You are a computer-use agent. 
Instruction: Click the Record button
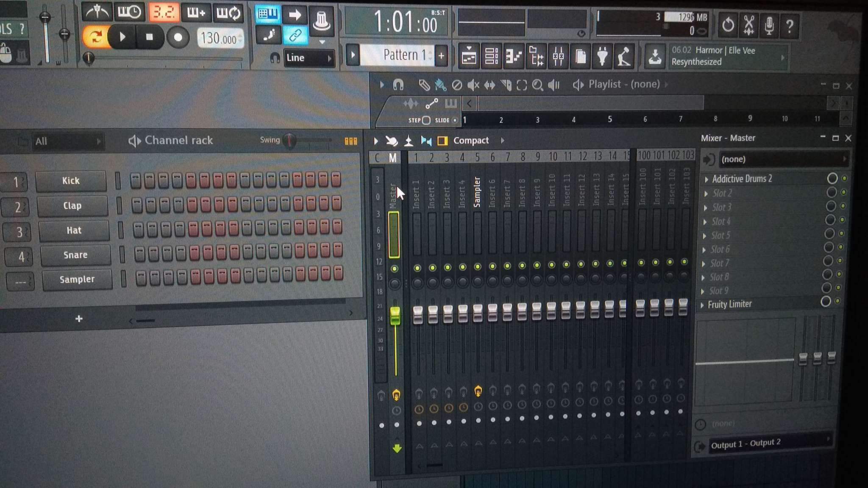coord(178,37)
